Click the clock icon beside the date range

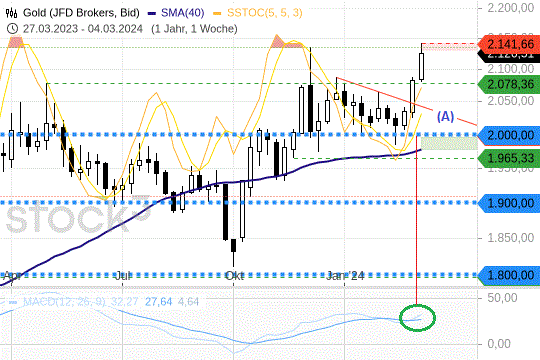click(x=12, y=29)
